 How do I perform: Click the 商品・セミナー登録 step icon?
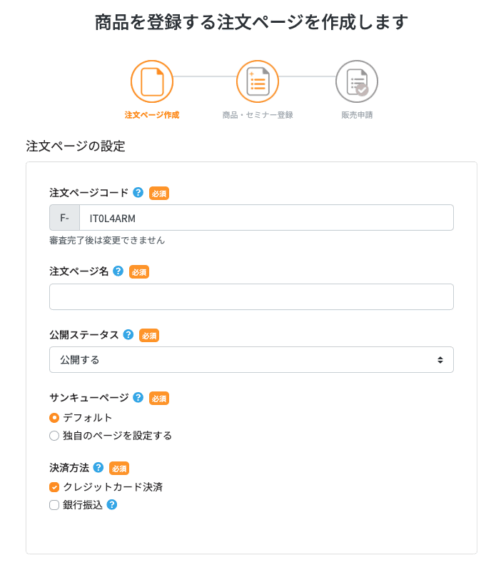click(x=257, y=82)
